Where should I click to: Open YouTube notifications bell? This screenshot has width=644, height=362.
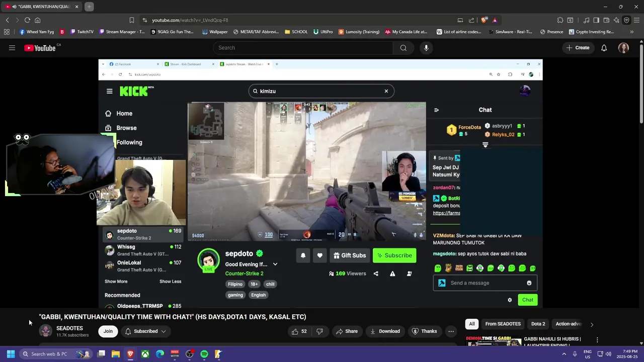604,48
